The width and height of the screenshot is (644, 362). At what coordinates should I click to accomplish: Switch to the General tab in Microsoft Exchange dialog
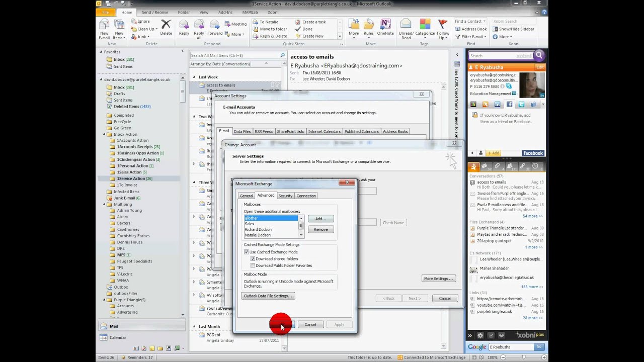click(247, 196)
